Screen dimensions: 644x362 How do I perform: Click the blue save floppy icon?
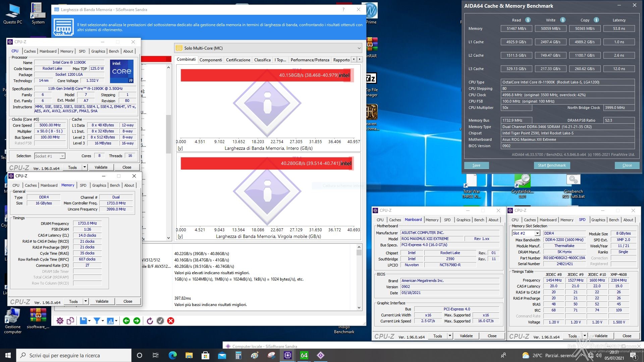click(x=83, y=321)
